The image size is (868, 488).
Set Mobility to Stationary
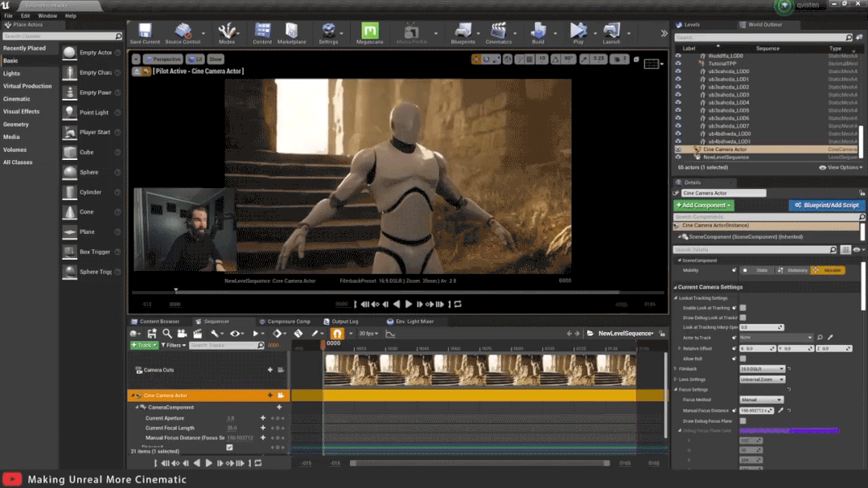click(792, 271)
